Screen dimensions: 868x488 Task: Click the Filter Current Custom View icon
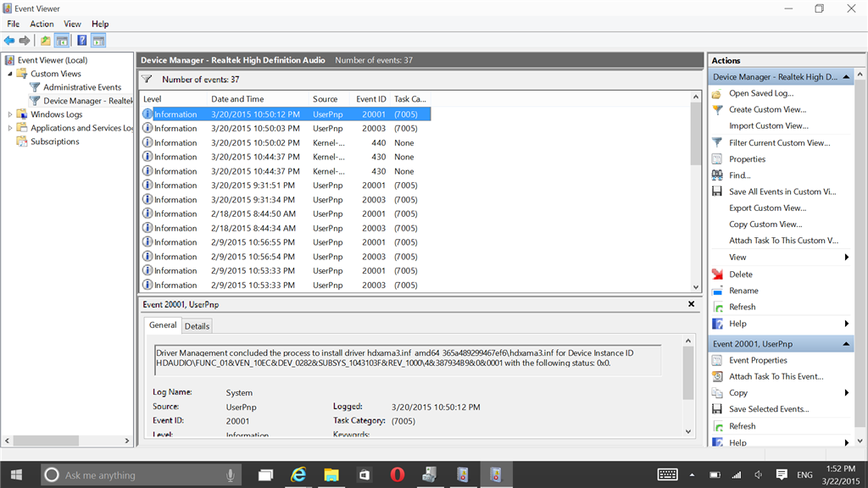coord(717,142)
